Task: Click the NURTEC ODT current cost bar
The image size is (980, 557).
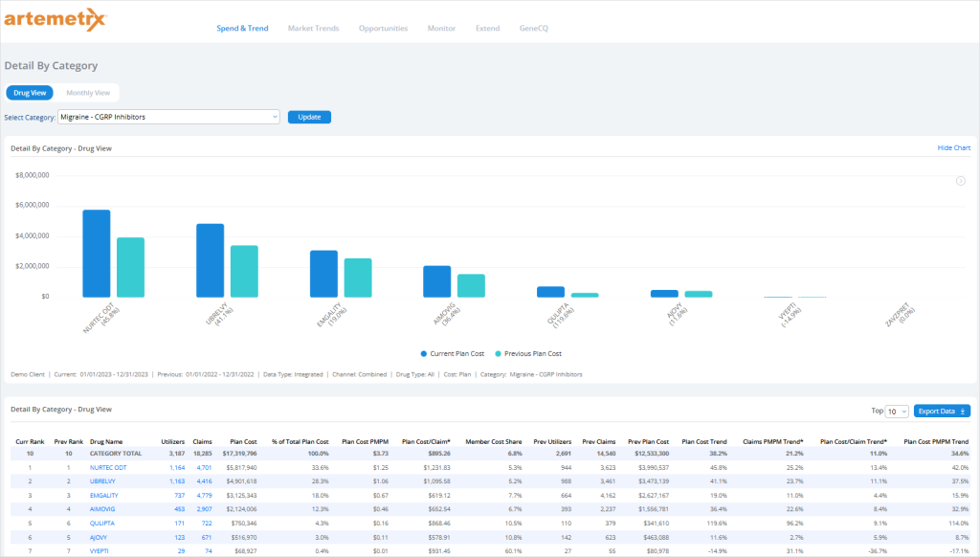Action: pos(96,253)
